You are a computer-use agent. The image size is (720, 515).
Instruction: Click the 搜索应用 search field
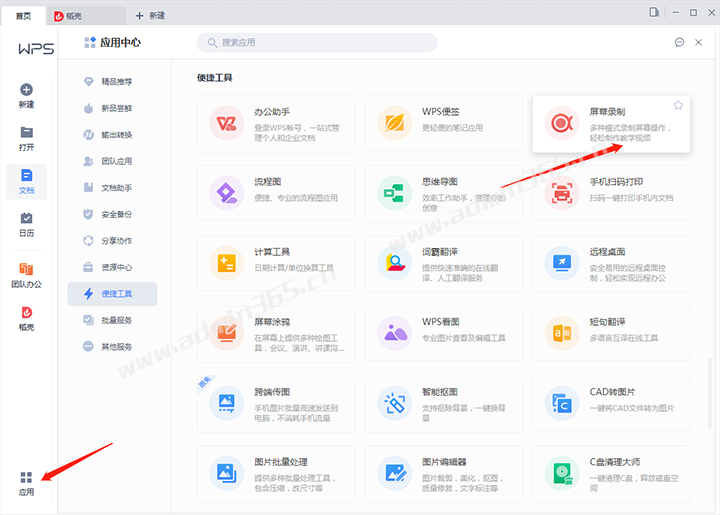[317, 42]
